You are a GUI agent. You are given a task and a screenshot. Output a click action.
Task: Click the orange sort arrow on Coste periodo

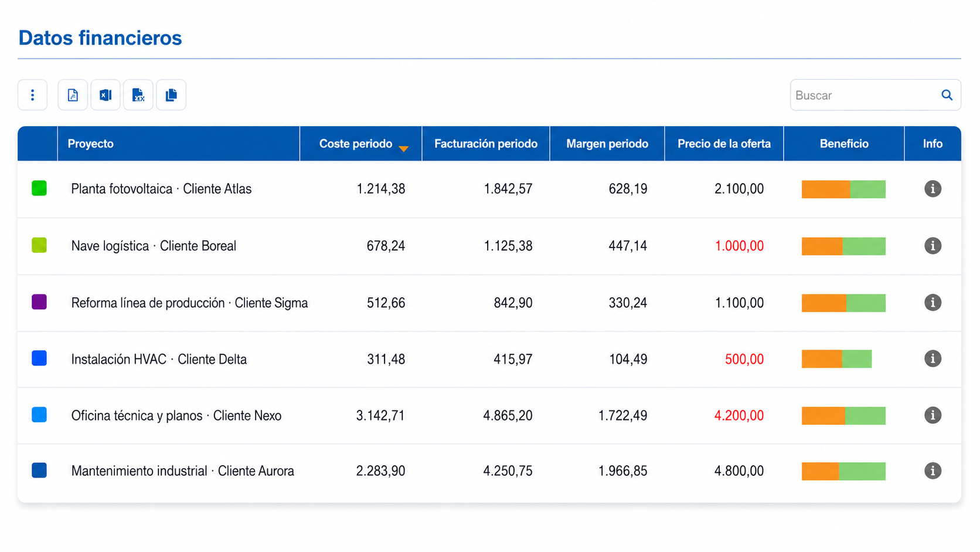tap(403, 148)
